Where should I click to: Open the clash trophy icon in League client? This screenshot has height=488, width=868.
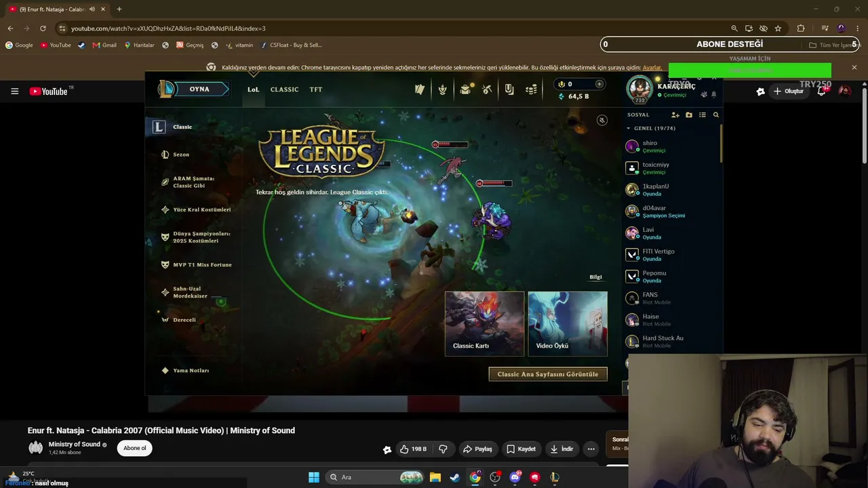[x=442, y=89]
